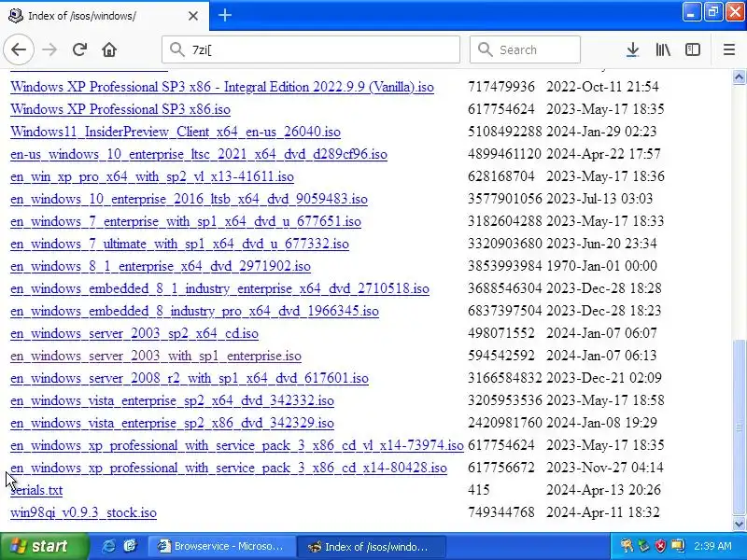Click the forward navigation arrow

point(49,49)
